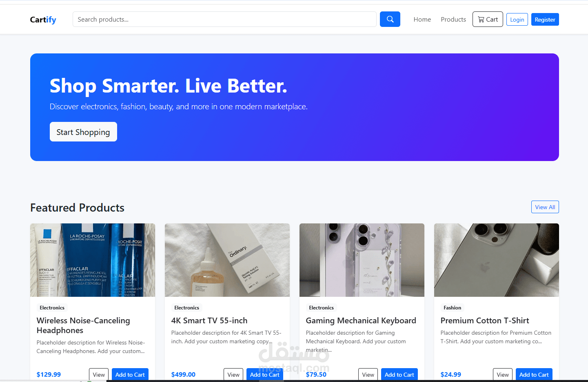Screen dimensions: 588x382
Task: Click the Login button
Action: (517, 20)
